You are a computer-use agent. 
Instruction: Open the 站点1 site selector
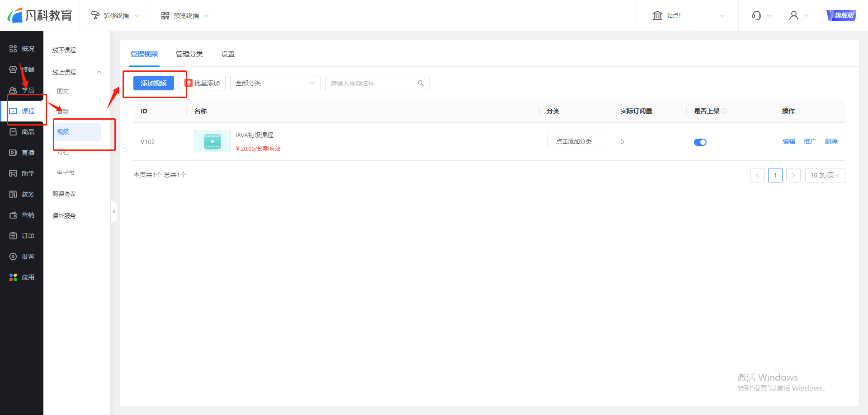pyautogui.click(x=688, y=15)
